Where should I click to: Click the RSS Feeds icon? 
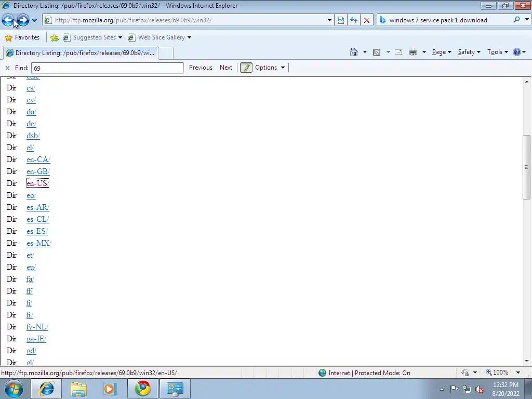point(377,52)
